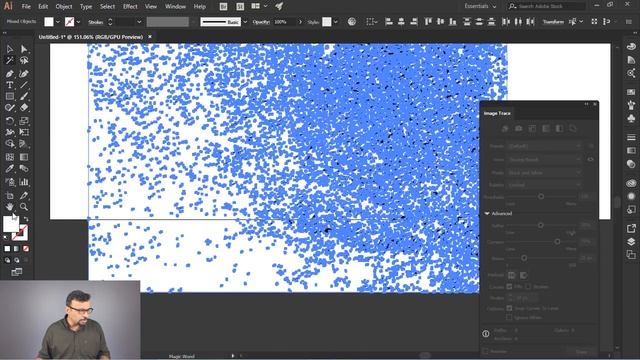
Task: Click the Search Adobe Stock field
Action: (x=547, y=6)
